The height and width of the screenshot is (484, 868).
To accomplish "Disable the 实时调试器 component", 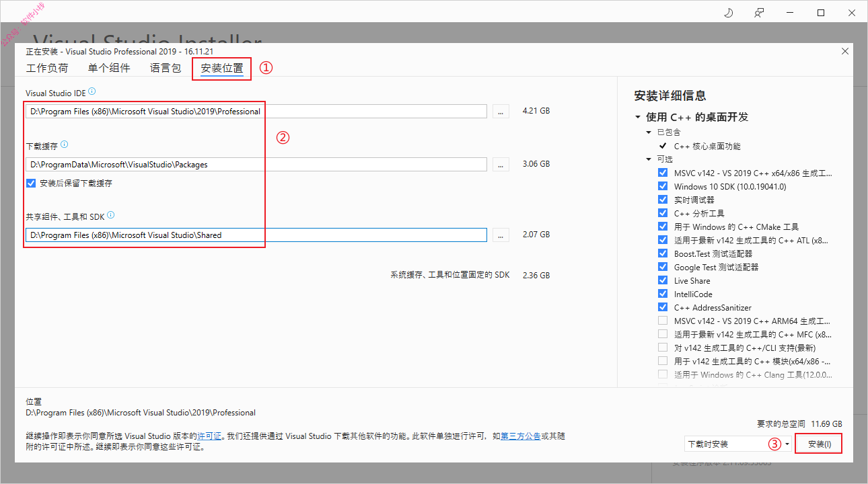I will click(663, 200).
